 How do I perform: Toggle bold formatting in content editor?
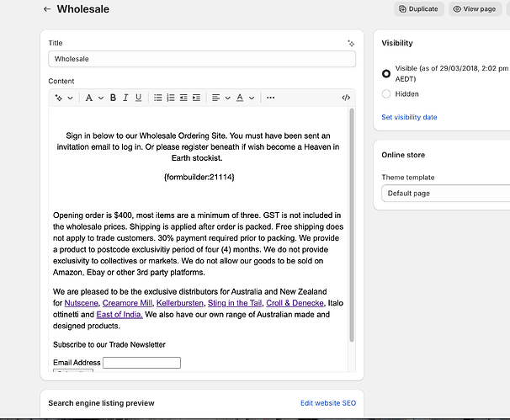click(x=114, y=98)
